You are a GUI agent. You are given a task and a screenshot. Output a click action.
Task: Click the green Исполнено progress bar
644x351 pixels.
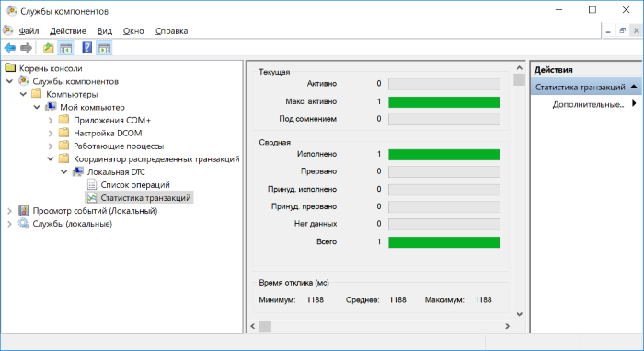444,154
